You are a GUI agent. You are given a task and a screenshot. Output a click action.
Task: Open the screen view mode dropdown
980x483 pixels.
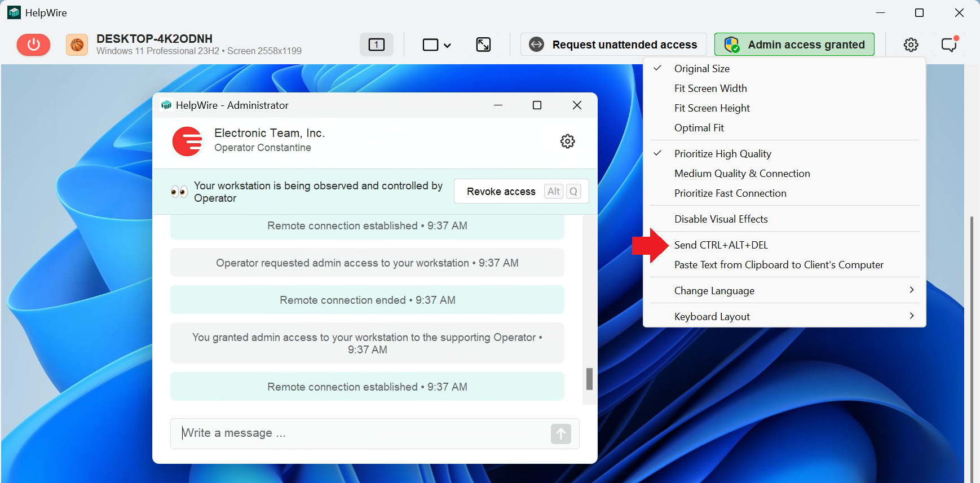tap(436, 45)
